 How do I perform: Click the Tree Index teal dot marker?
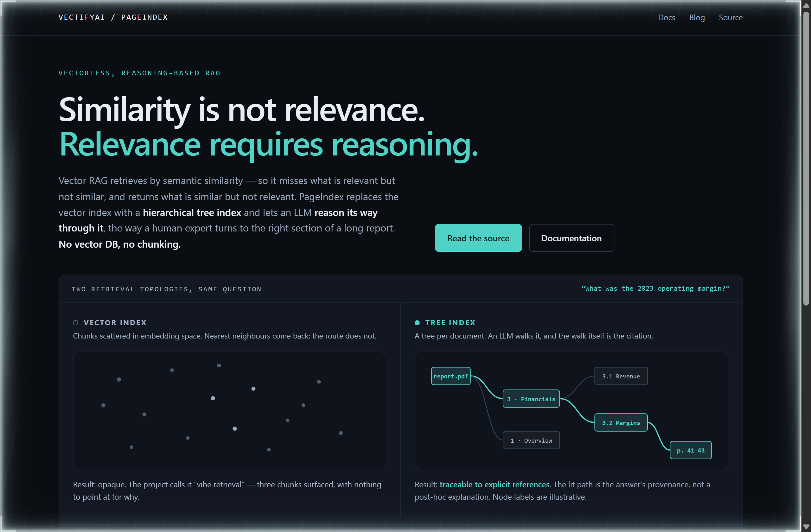pos(417,323)
